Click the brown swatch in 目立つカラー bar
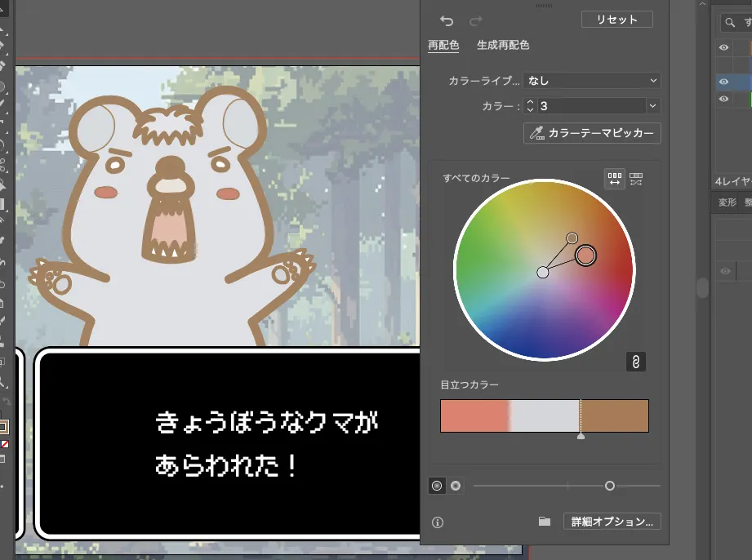The image size is (752, 560). click(614, 416)
